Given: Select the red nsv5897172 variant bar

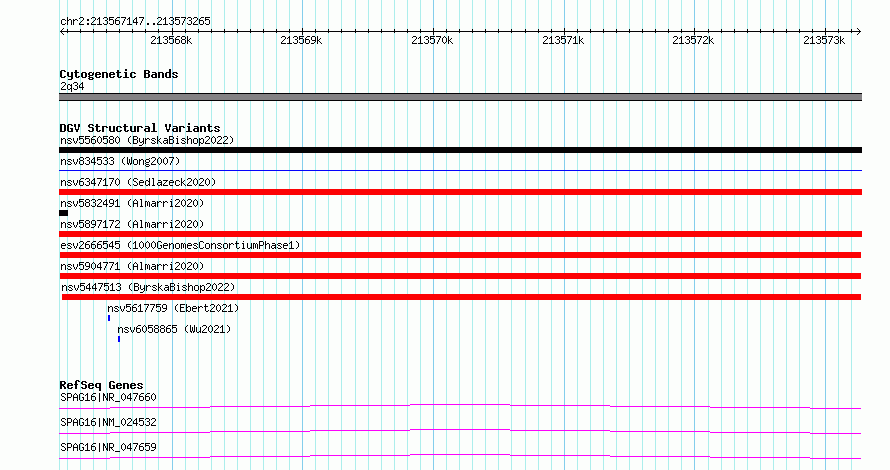Looking at the screenshot, I should (460, 234).
